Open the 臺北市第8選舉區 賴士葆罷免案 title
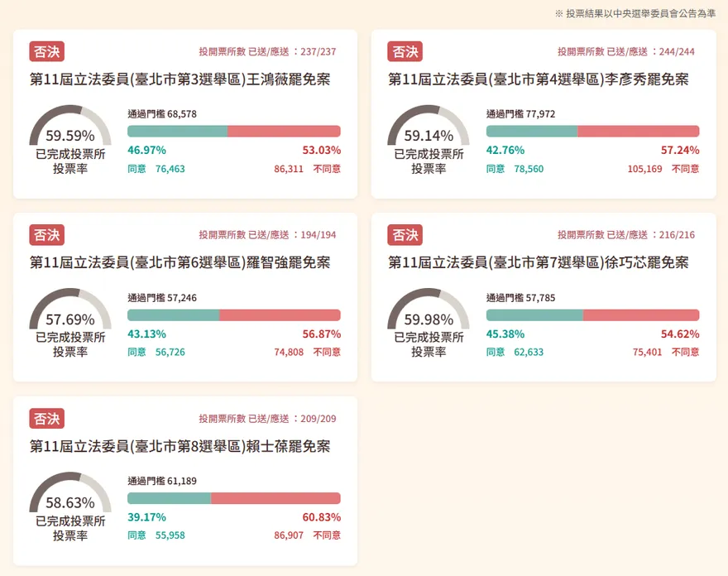 coord(180,446)
